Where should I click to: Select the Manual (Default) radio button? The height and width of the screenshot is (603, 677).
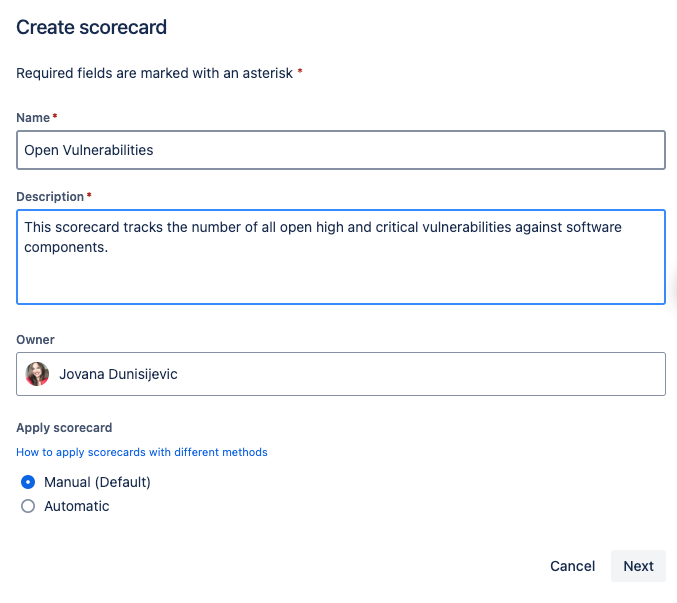[x=28, y=482]
